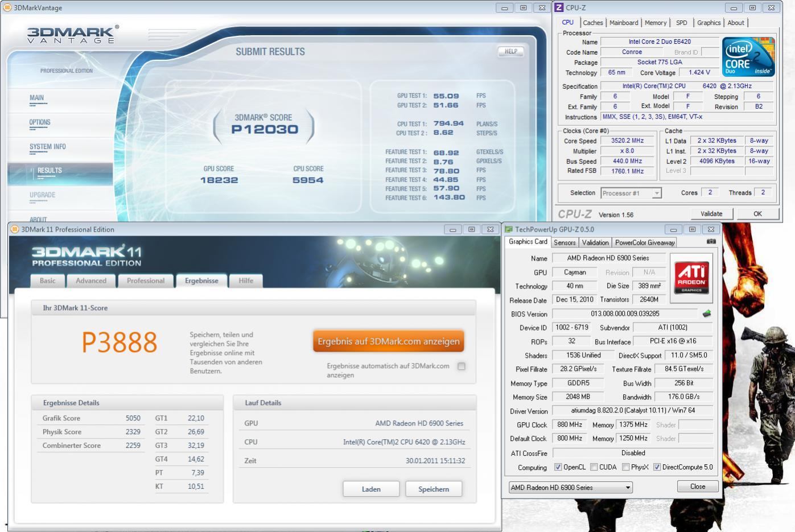Click the Driver Version field in GPU-Z

633,410
